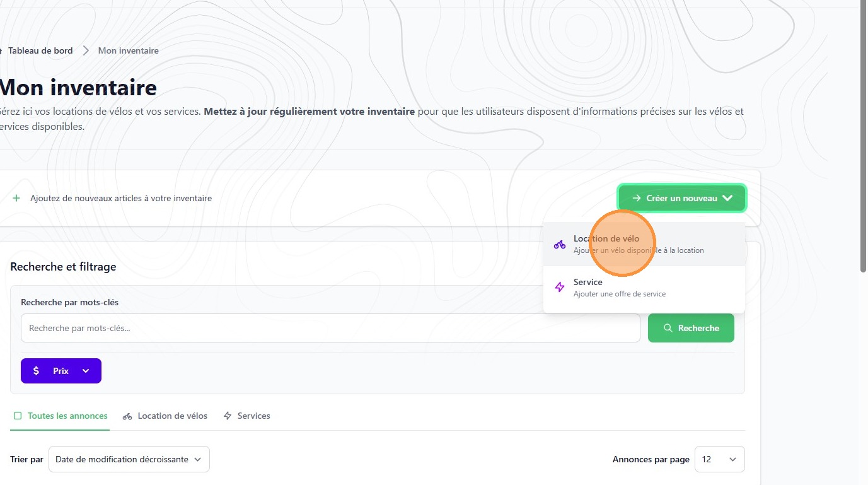Switch to the Services tab
The width and height of the screenshot is (868, 485).
253,416
